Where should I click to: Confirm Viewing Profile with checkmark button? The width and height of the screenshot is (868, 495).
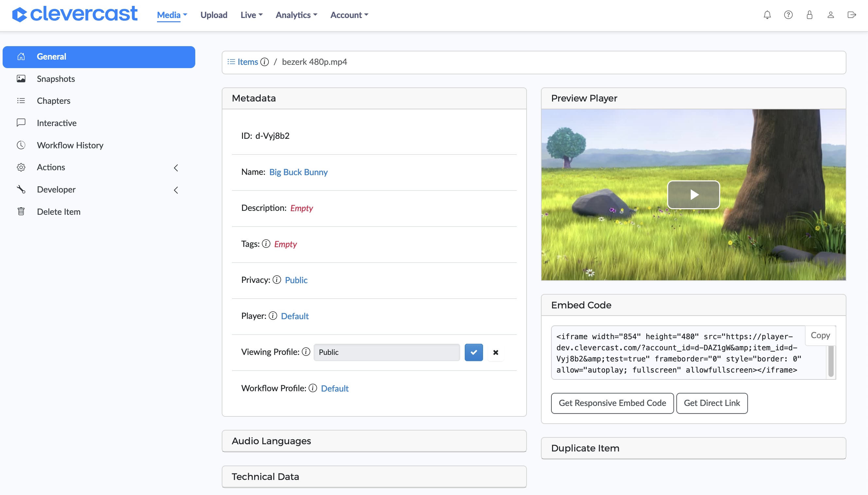[474, 352]
